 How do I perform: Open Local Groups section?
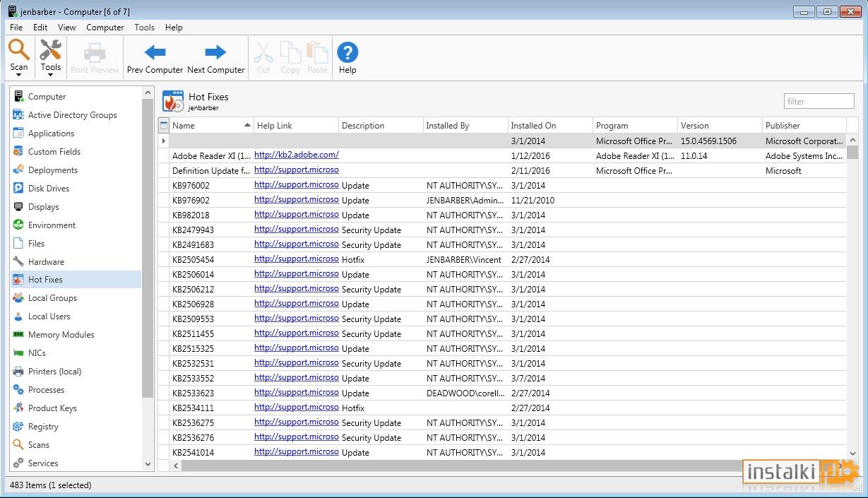[x=52, y=298]
